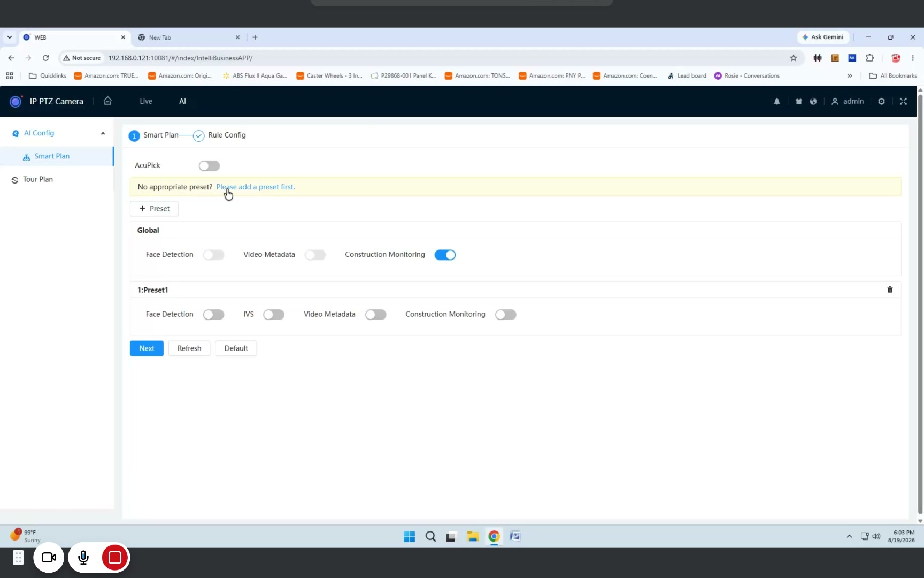Open the Quicklinks bookmark folder
The image size is (924, 578).
[48, 76]
